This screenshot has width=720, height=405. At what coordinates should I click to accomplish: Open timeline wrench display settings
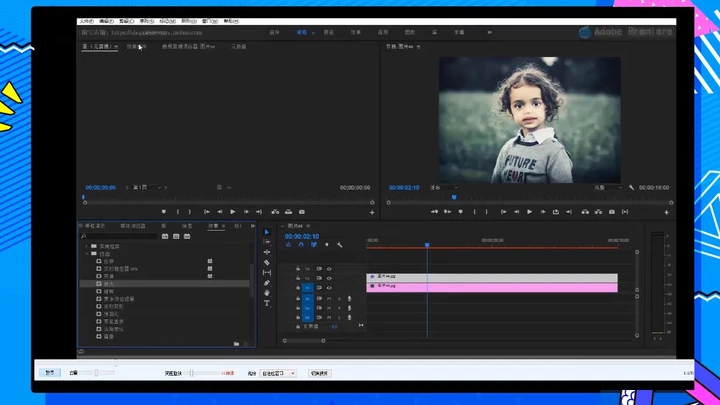tap(340, 245)
